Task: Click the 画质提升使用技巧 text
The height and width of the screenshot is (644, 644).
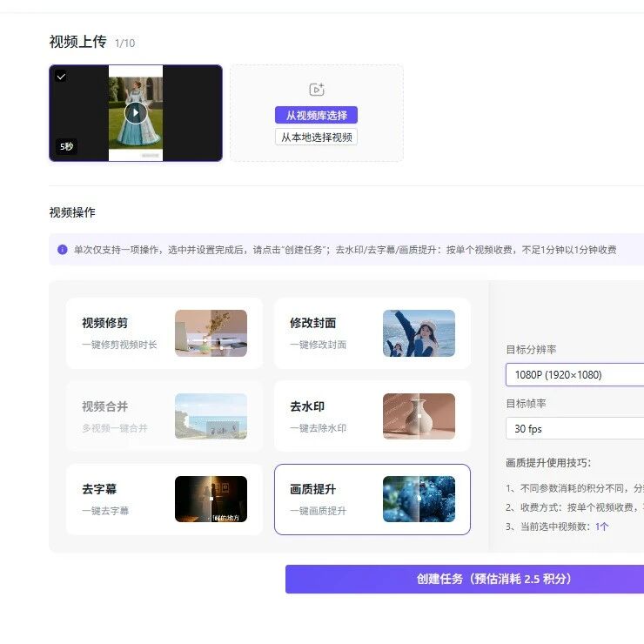Action: 548,463
